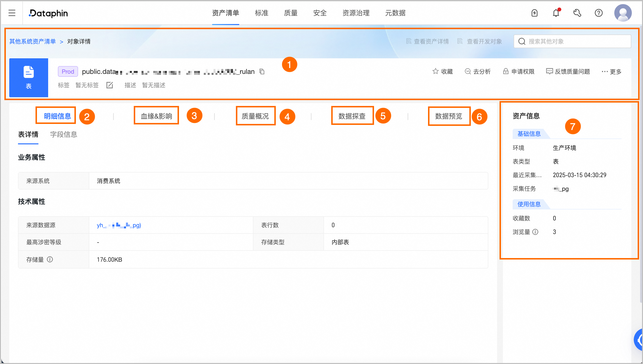Select the 数据预览 tab
Screen dimensions: 643x364
point(449,116)
